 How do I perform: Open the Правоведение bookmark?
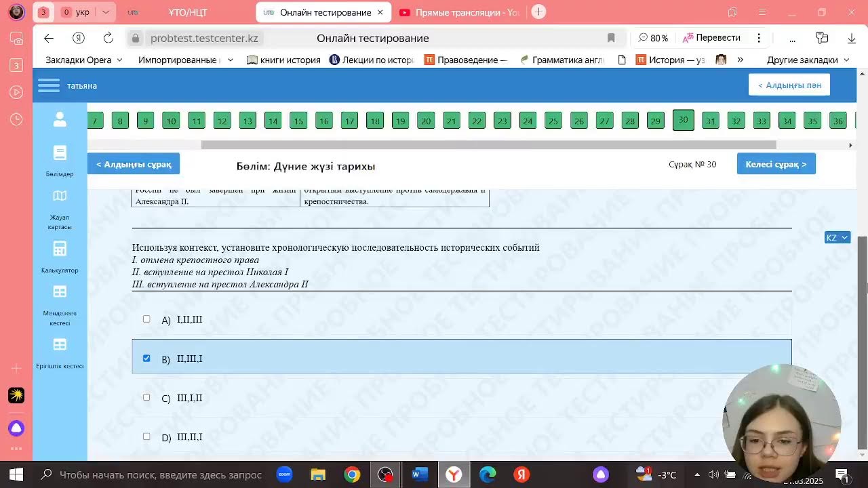pyautogui.click(x=466, y=60)
